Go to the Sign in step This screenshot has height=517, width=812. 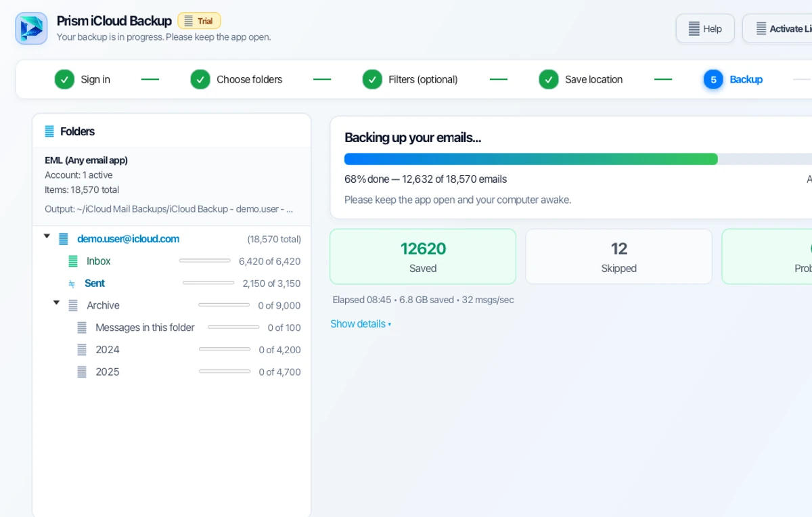95,79
